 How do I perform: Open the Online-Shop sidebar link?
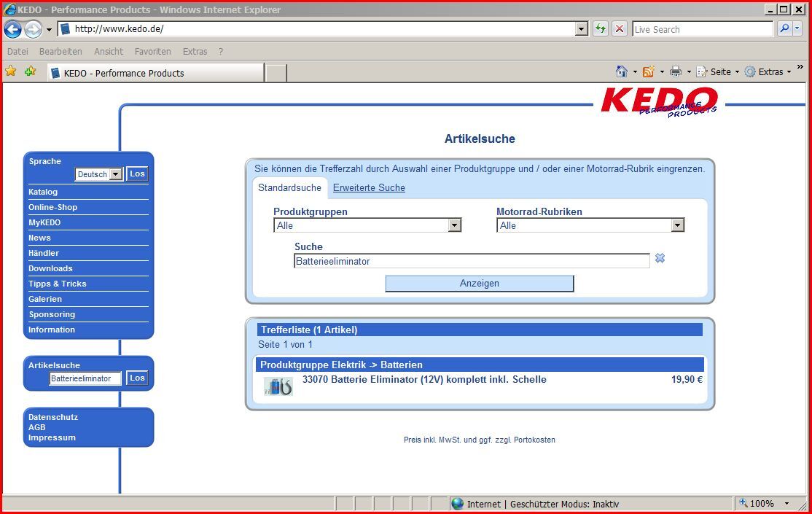pyautogui.click(x=52, y=207)
